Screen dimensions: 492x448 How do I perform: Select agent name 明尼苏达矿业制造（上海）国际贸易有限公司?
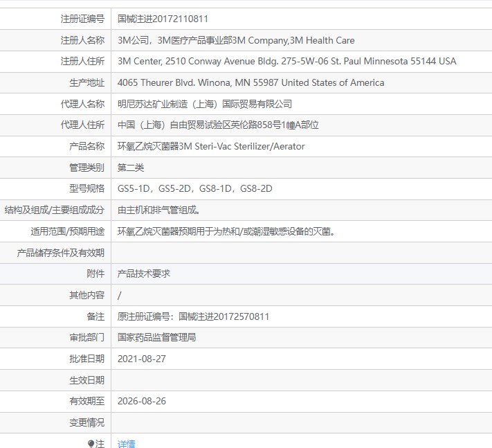pos(205,104)
